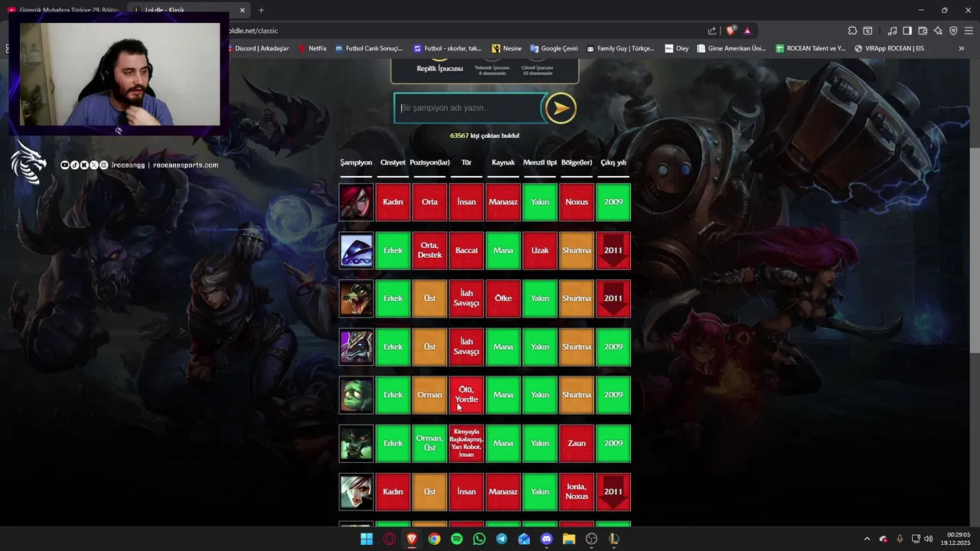Click the microphone icon in system tray
The width and height of the screenshot is (980, 551).
[900, 539]
